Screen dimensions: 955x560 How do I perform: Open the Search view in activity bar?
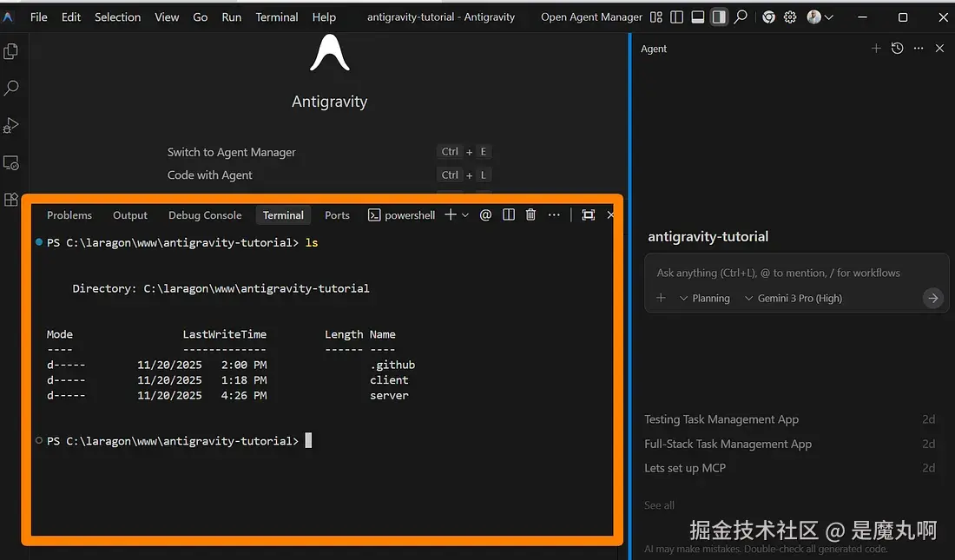point(11,89)
